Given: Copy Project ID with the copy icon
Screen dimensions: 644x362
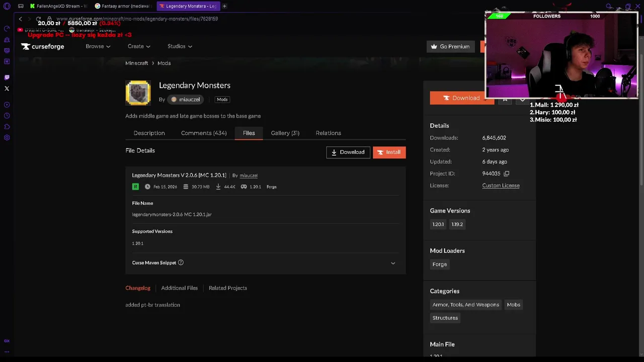Looking at the screenshot, I should 506,173.
